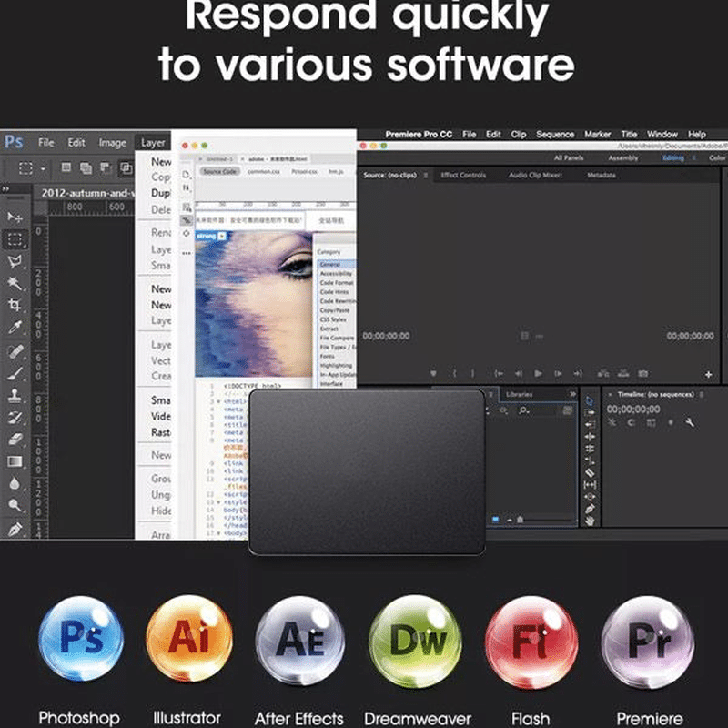The height and width of the screenshot is (728, 728).
Task: Open the Editing workspace menu icon
Action: [x=694, y=157]
